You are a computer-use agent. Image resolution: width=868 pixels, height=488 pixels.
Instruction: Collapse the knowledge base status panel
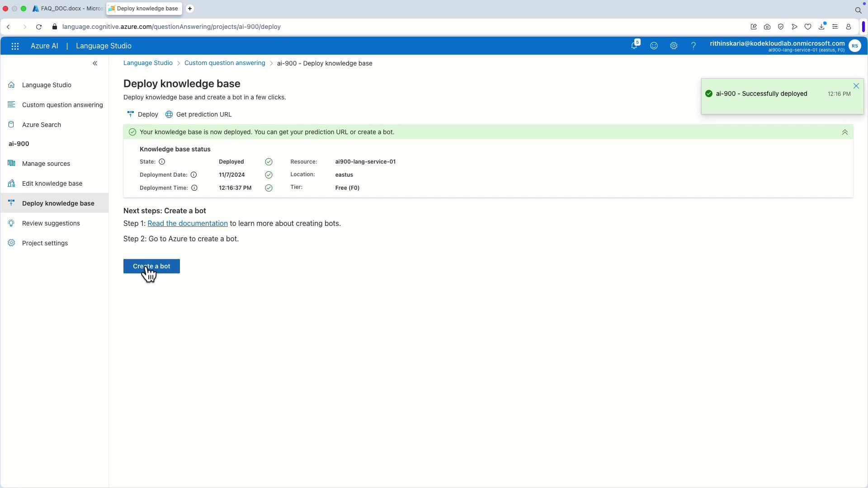(844, 132)
